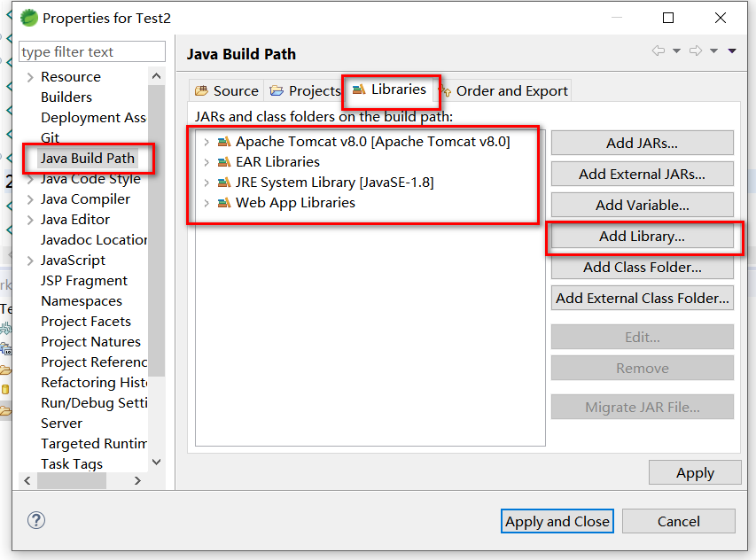This screenshot has height=560, width=756.
Task: Click the EAR Libraries icon
Action: click(x=224, y=162)
